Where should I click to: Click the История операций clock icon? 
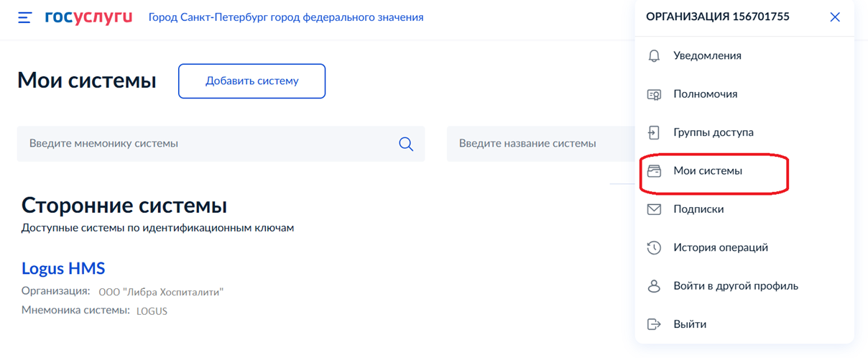pyautogui.click(x=654, y=248)
